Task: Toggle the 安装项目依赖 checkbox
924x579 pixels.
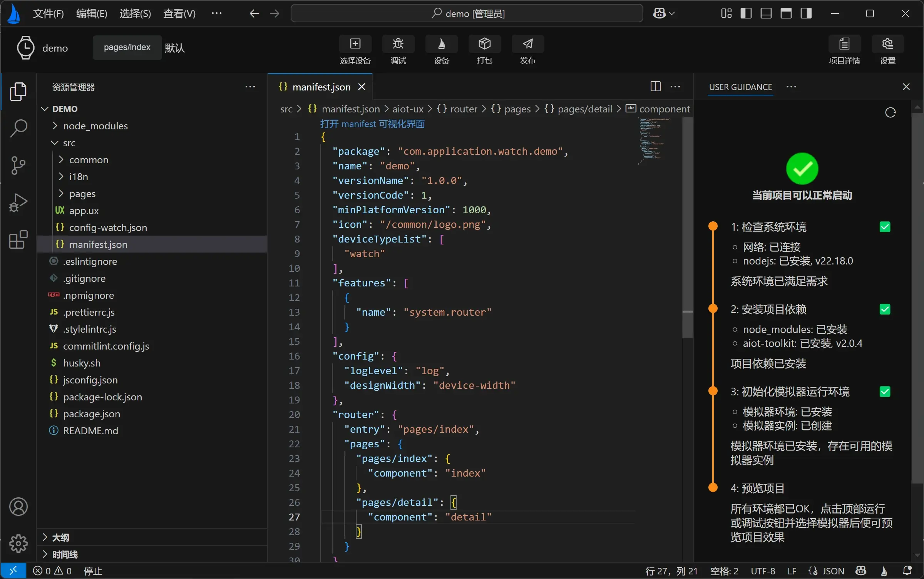Action: tap(885, 309)
